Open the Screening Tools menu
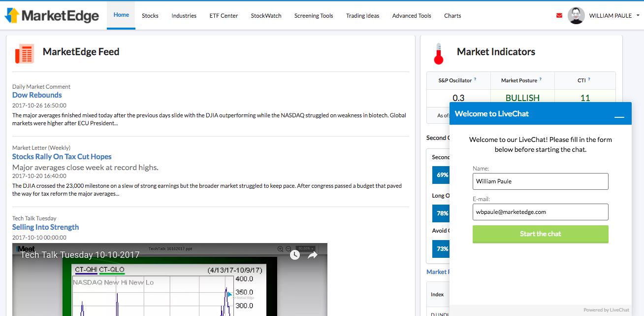Image resolution: width=644 pixels, height=316 pixels. 314,16
